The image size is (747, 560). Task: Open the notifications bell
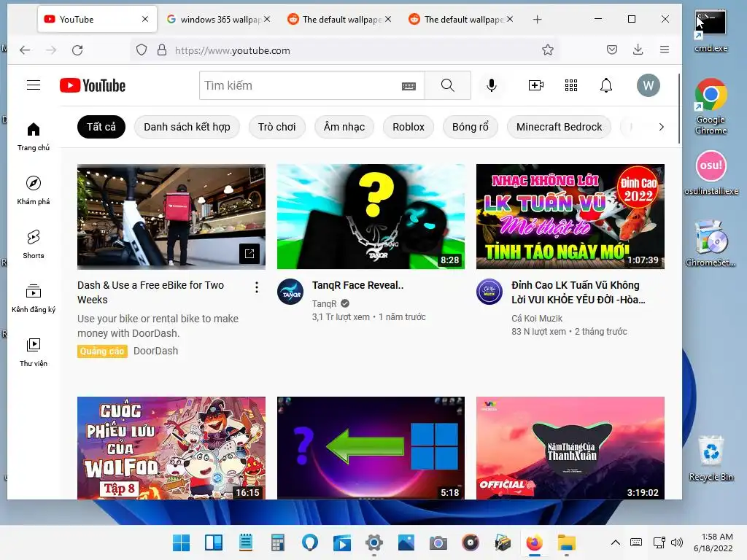(605, 85)
